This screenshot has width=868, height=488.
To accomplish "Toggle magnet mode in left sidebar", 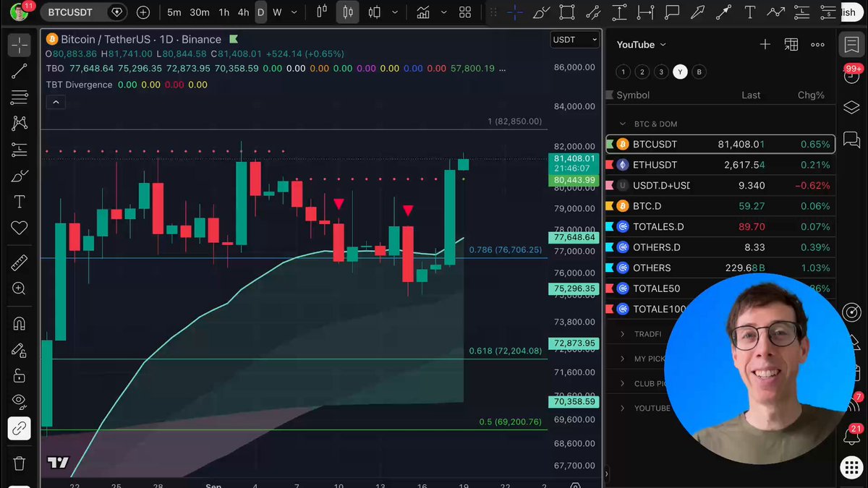I will [x=20, y=324].
